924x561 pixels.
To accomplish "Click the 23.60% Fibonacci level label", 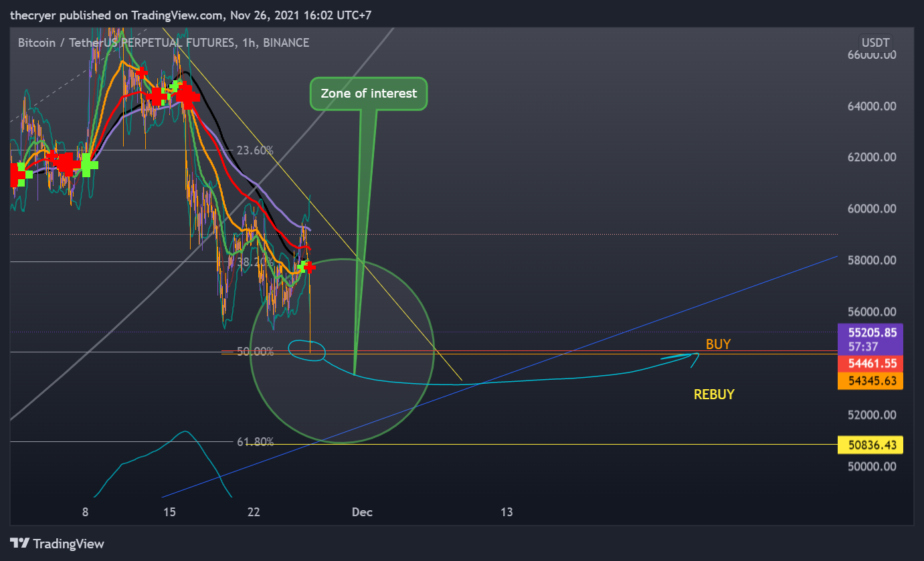I will [255, 150].
